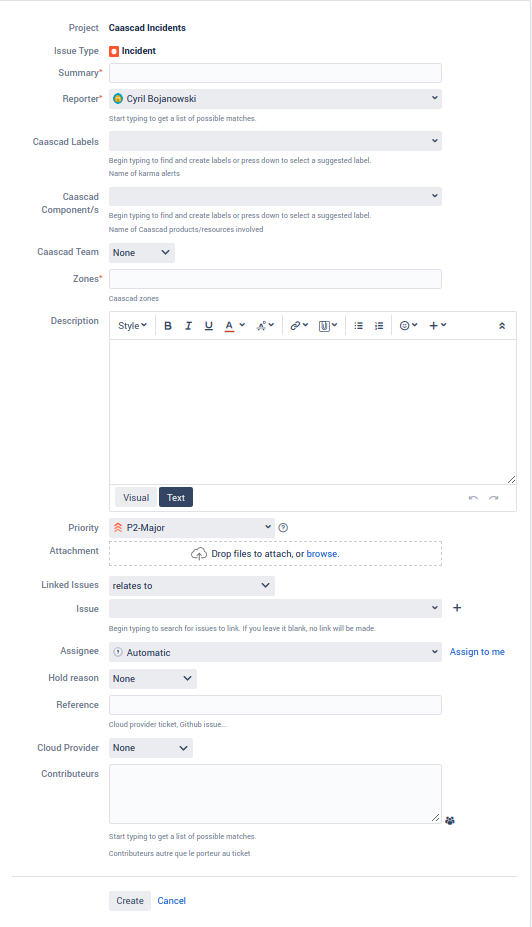Switch to the Visual editor tab
Screen dimensions: 532x927
point(136,498)
